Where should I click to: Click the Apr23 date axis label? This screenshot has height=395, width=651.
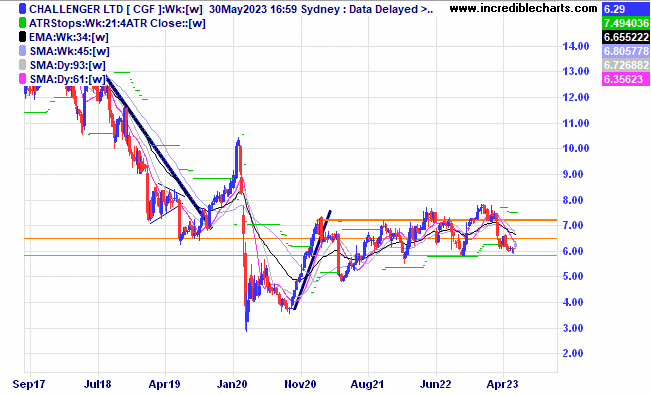click(x=502, y=384)
